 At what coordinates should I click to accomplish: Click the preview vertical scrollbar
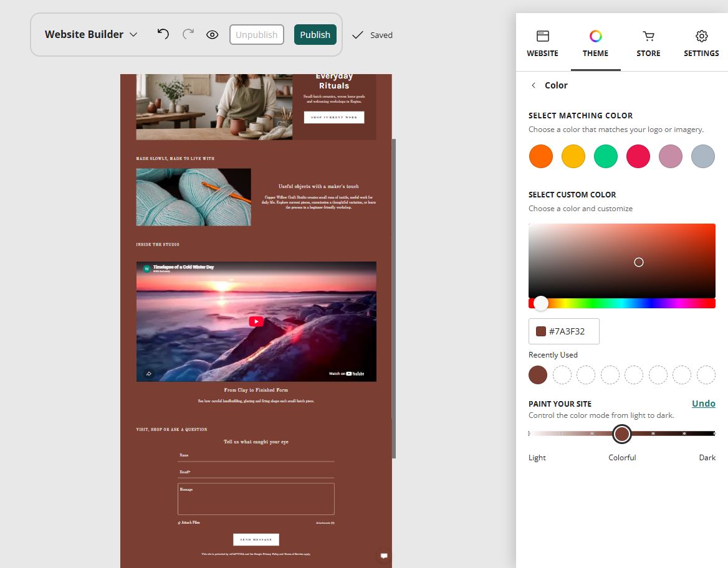click(394, 298)
